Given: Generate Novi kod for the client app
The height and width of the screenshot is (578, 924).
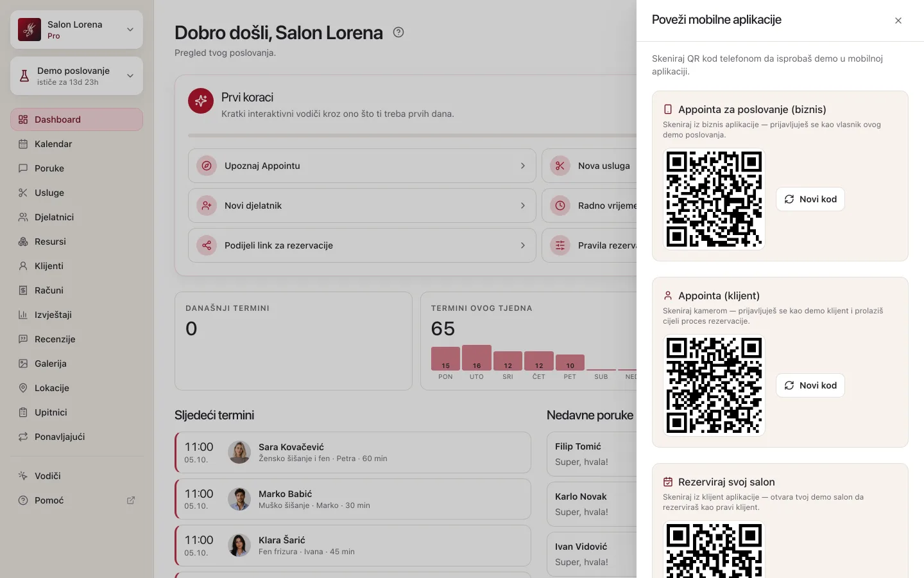Looking at the screenshot, I should pos(810,385).
